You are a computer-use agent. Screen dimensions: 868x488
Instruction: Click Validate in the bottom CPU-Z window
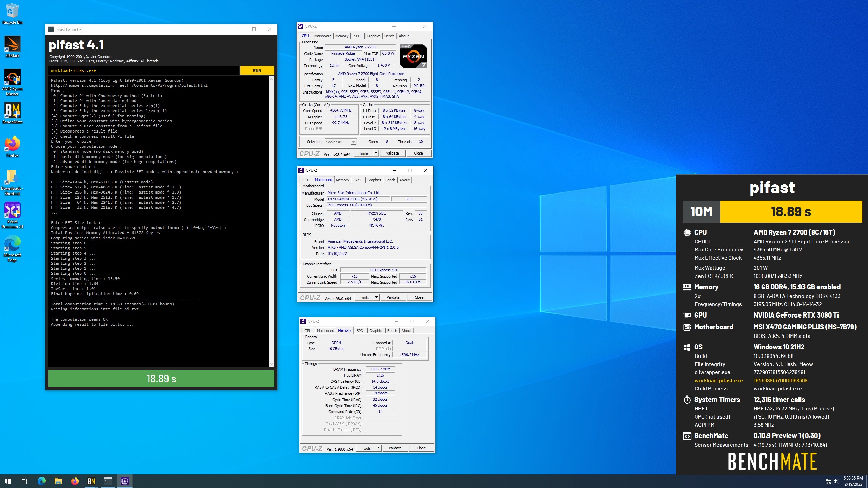(395, 448)
